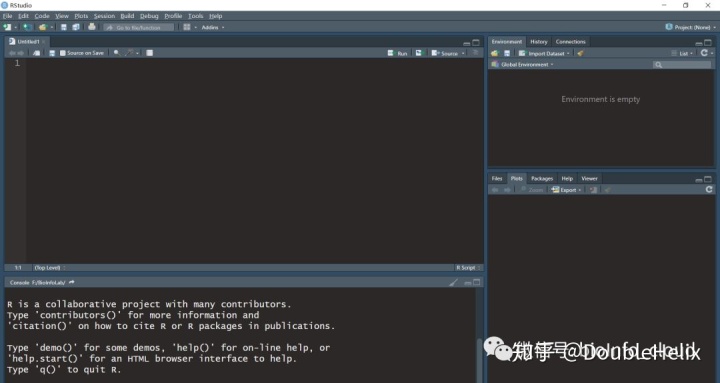Viewport: 720px width, 383px height.
Task: Open the Project (None) dropdown
Action: point(691,27)
